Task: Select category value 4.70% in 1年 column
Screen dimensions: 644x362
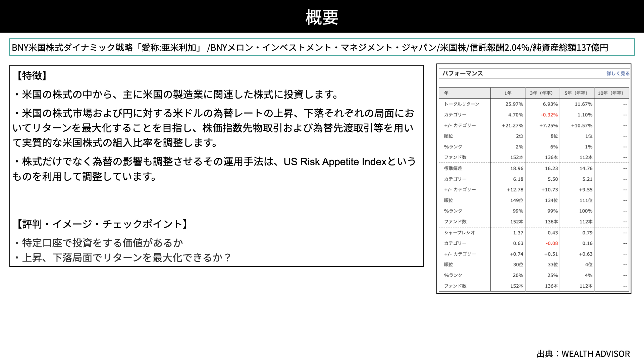Action: point(516,115)
